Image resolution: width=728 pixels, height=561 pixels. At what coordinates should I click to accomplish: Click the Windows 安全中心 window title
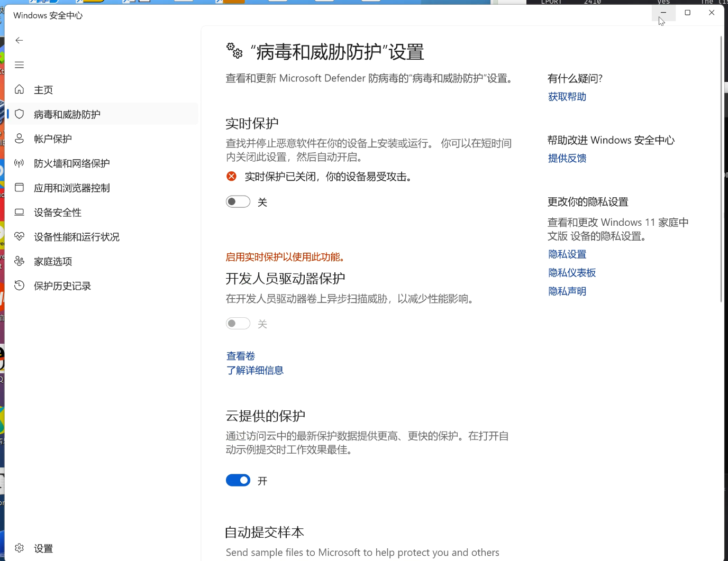(48, 15)
